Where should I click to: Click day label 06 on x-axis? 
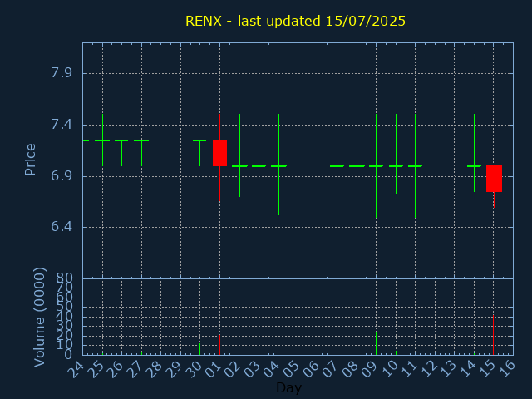(310, 369)
